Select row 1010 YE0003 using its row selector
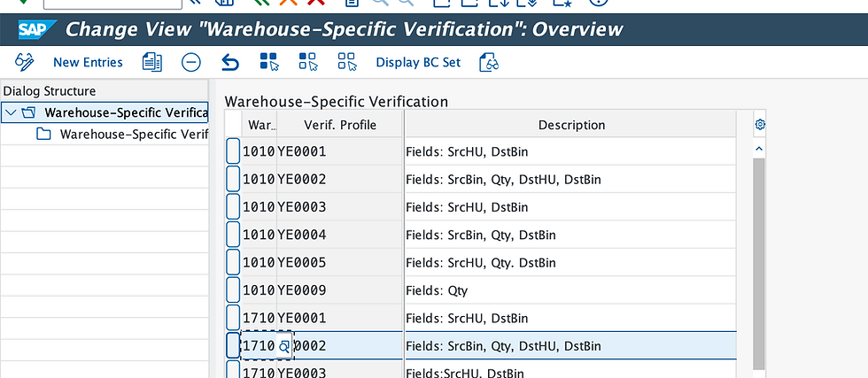The height and width of the screenshot is (378, 868). point(233,207)
